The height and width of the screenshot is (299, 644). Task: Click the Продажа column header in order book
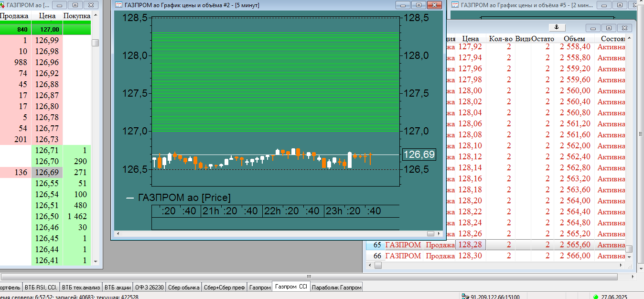(x=15, y=16)
